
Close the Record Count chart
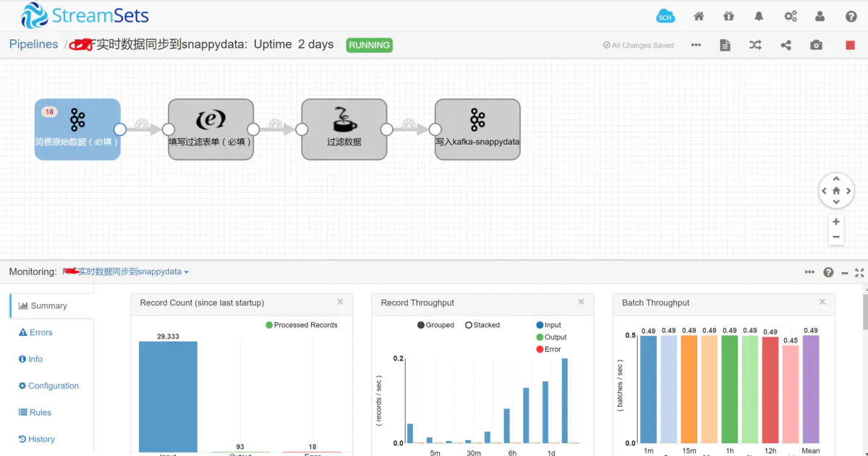(x=340, y=302)
